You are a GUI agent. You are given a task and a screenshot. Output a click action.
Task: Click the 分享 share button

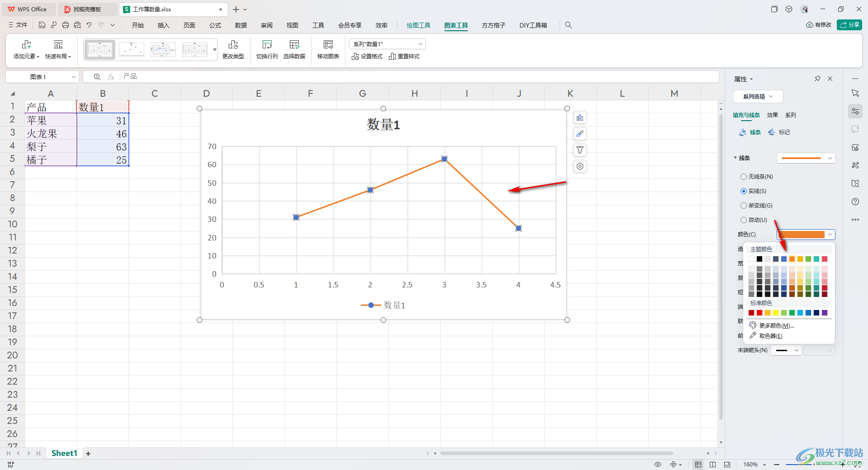[849, 25]
